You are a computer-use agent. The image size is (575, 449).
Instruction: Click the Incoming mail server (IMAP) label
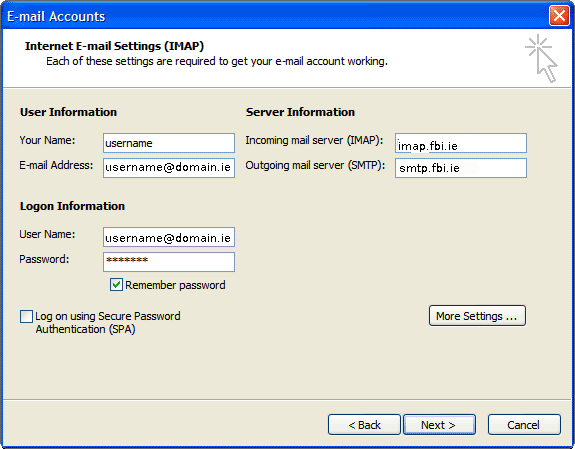[314, 140]
